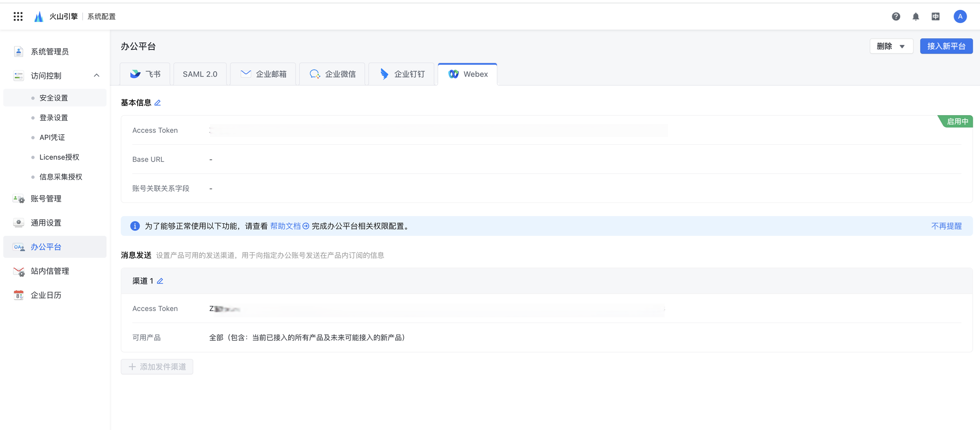Go to 安全设置 in sidebar
The width and height of the screenshot is (980, 430).
(x=54, y=98)
